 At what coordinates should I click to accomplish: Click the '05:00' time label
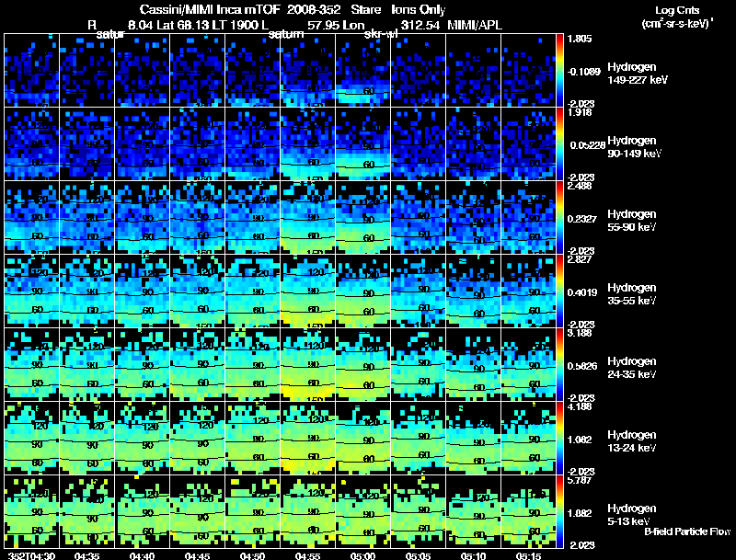[x=362, y=555]
